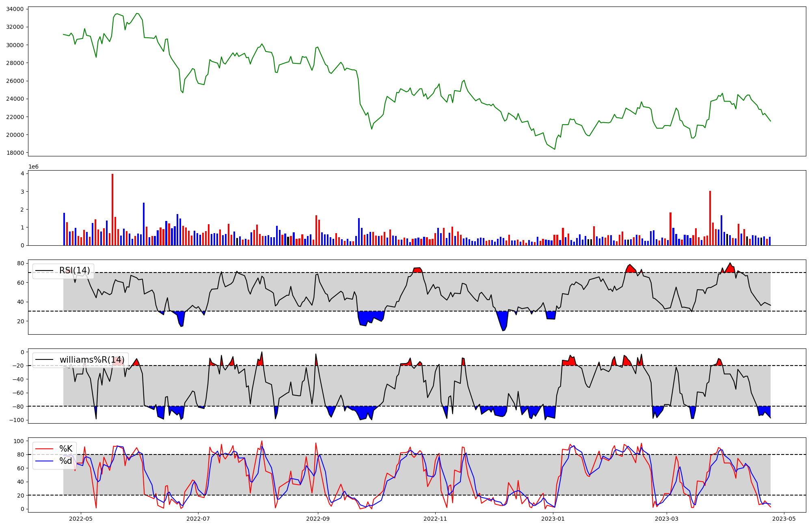Click the williams%R(14) legend label

coord(92,360)
